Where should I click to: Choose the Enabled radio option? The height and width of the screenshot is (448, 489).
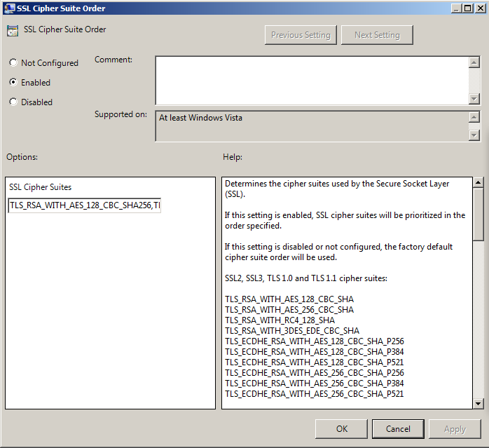(13, 82)
